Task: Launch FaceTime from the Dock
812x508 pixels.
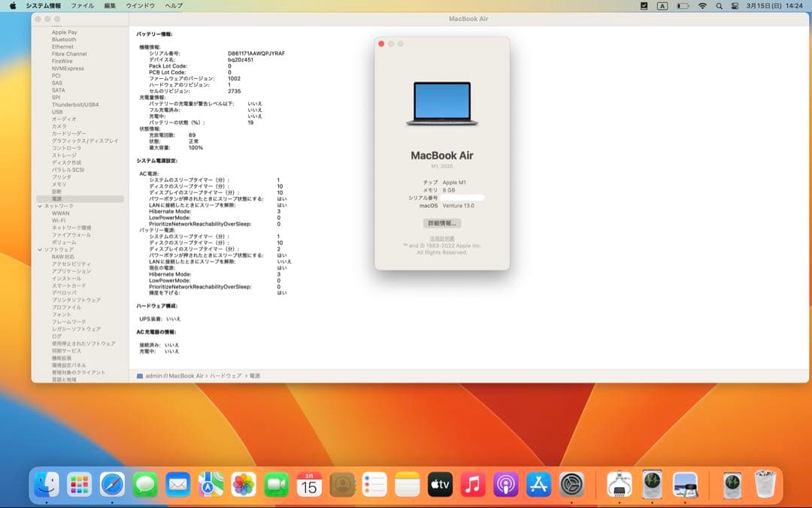Action: point(277,485)
